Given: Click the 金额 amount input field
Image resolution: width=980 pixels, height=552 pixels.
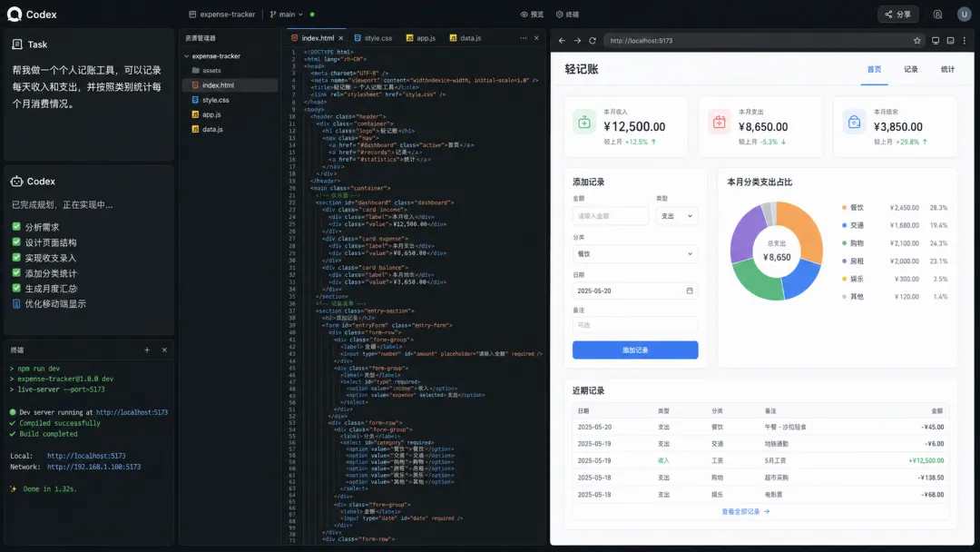Looking at the screenshot, I should [x=610, y=216].
